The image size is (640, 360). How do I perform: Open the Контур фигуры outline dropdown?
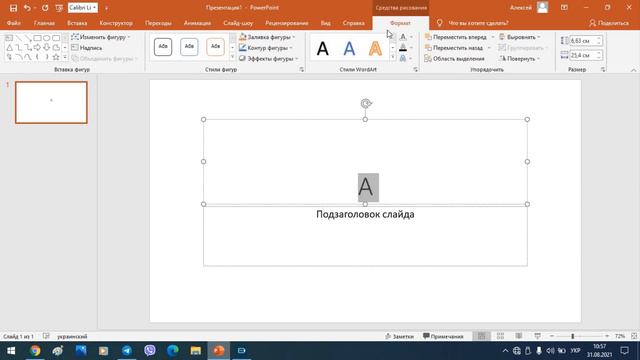point(266,48)
